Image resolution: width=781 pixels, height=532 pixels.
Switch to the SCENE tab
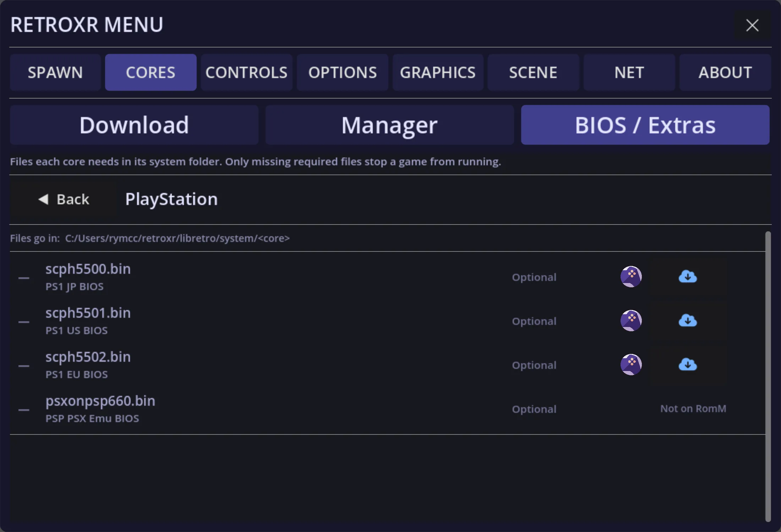point(533,72)
